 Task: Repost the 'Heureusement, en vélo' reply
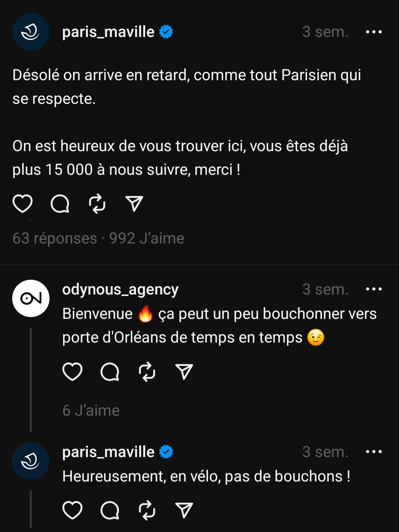coord(147,510)
